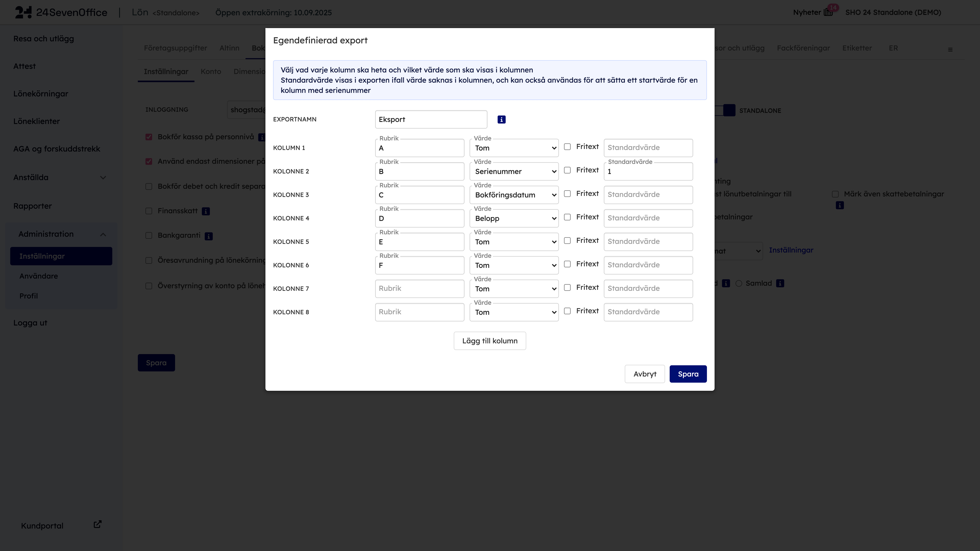Viewport: 980px width, 551px height.
Task: Click the Kundportal external link icon
Action: (97, 524)
